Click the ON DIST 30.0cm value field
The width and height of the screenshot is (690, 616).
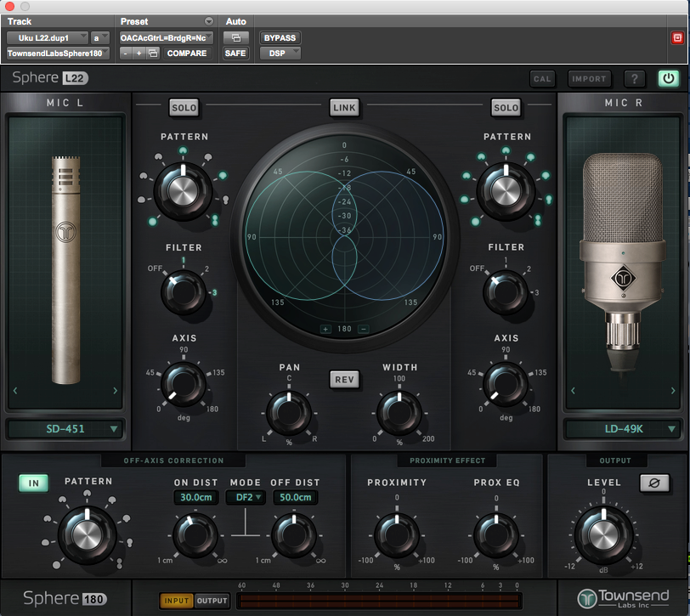197,497
